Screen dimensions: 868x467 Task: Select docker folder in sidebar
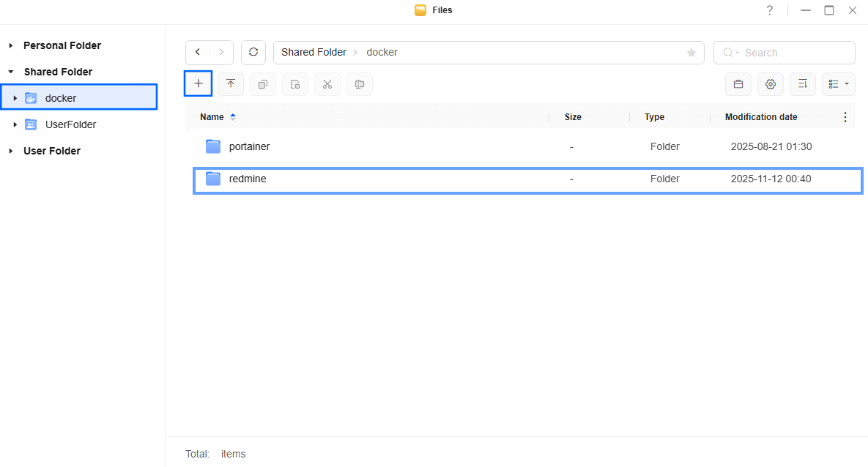tap(61, 98)
